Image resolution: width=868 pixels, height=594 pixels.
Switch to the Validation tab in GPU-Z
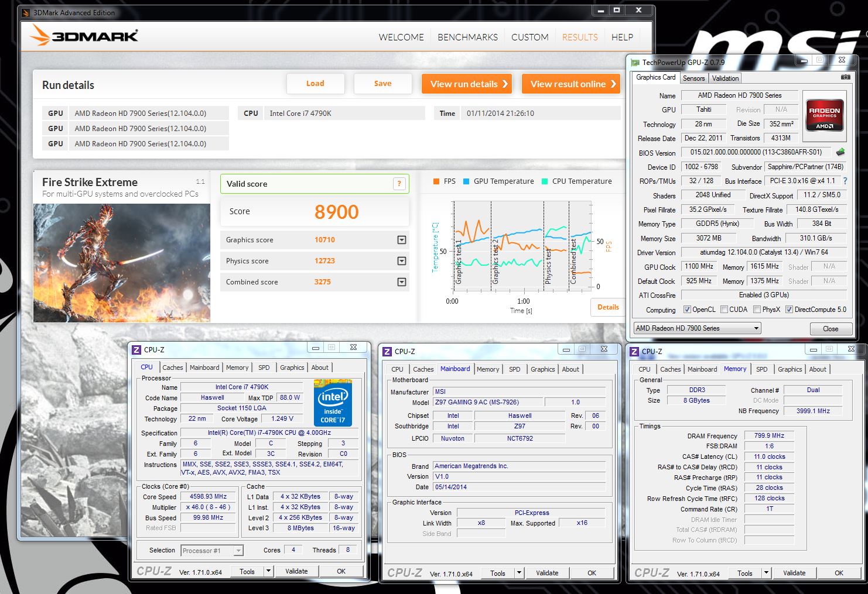[726, 78]
